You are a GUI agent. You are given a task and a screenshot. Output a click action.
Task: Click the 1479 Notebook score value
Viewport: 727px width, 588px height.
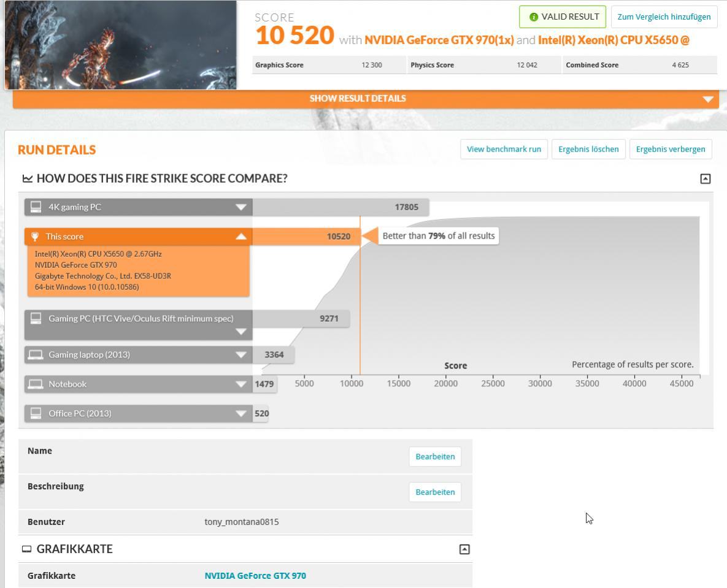[264, 384]
